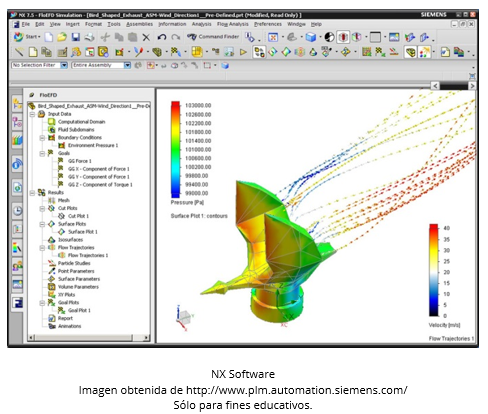Click the Cut Plot diamond toolbar icon
This screenshot has height=414, width=488.
pos(273,52)
